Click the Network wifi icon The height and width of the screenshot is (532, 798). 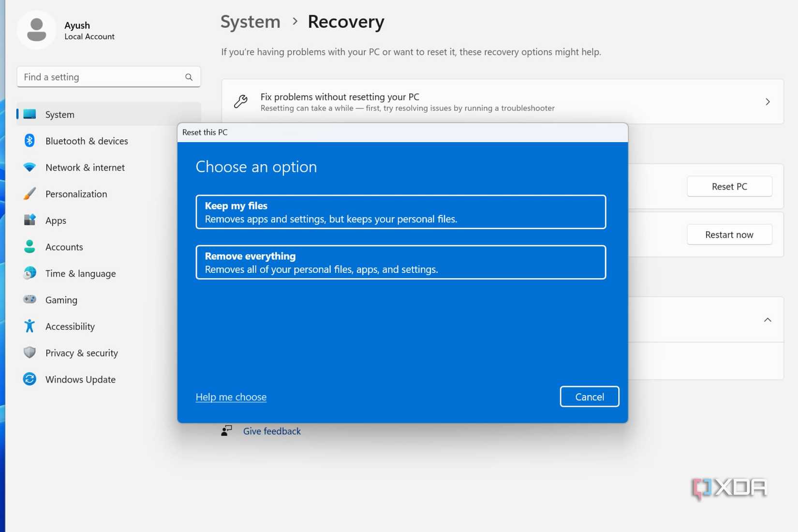click(x=30, y=167)
